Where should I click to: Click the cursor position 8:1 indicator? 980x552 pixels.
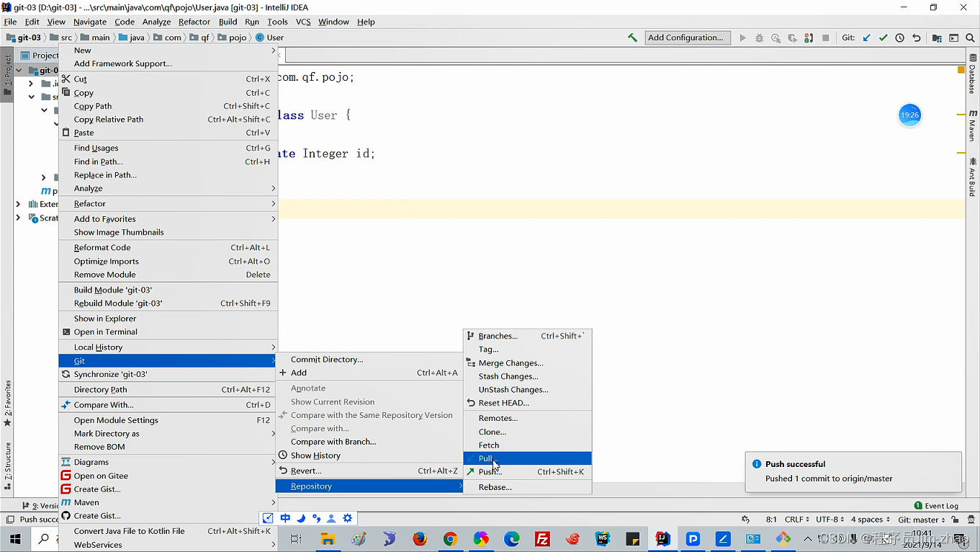pyautogui.click(x=771, y=520)
